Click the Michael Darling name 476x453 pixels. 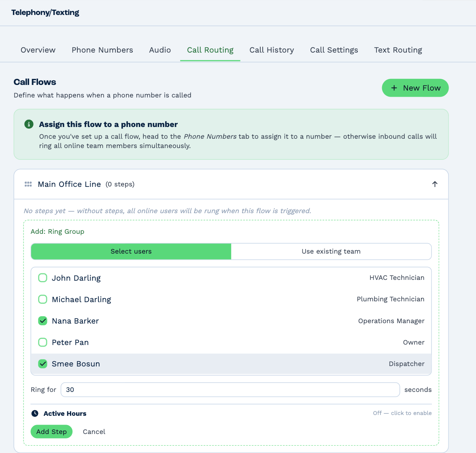(81, 299)
